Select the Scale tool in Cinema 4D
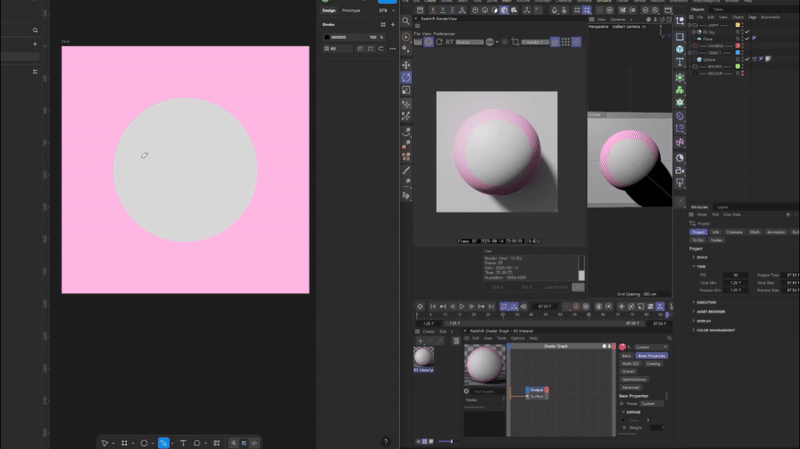The image size is (800, 449). 406,90
